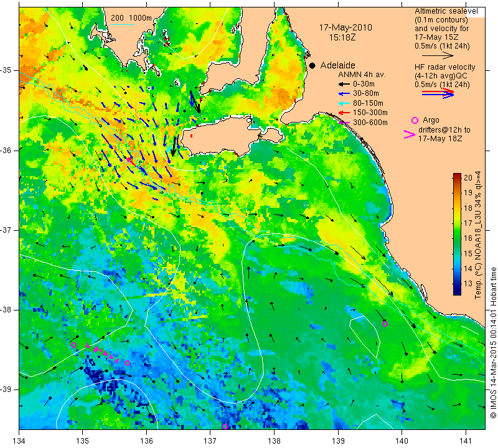Click the cyan 80-150m legend arrow
498x448 pixels.
coord(344,103)
